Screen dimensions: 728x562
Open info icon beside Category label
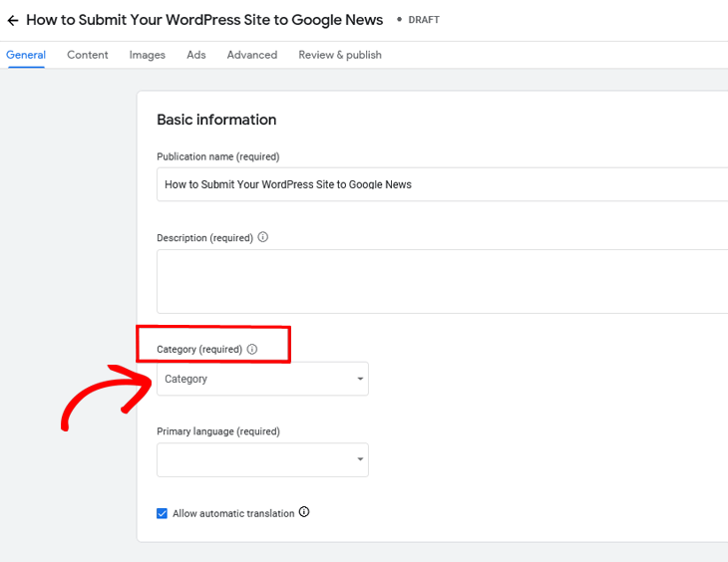coord(252,349)
